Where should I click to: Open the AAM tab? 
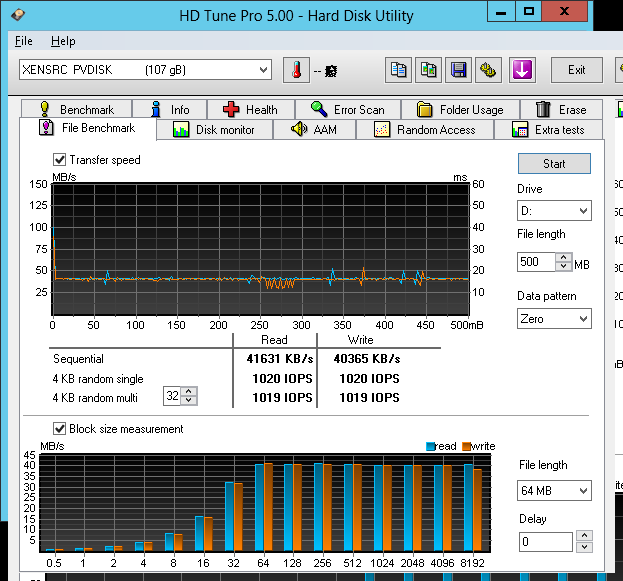(314, 130)
